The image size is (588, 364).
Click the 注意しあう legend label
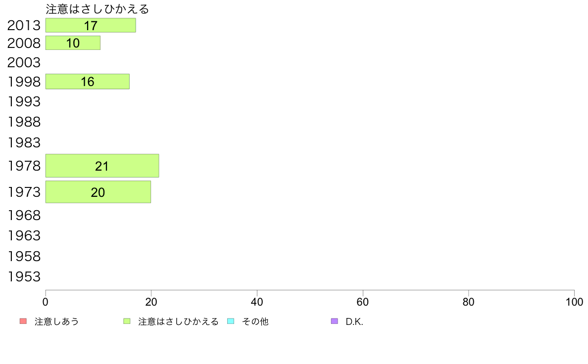(x=56, y=321)
